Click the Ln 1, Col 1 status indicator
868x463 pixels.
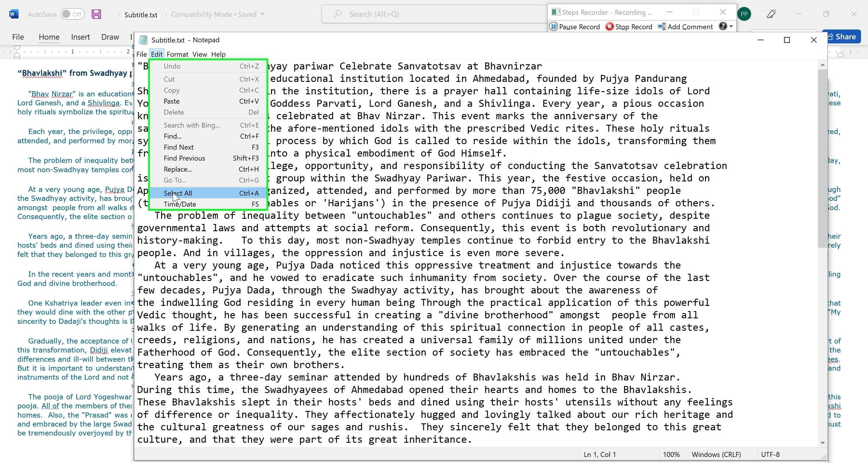point(600,454)
